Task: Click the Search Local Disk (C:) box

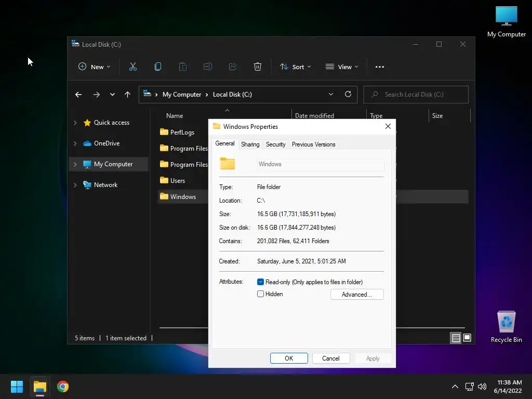Action: pyautogui.click(x=416, y=95)
